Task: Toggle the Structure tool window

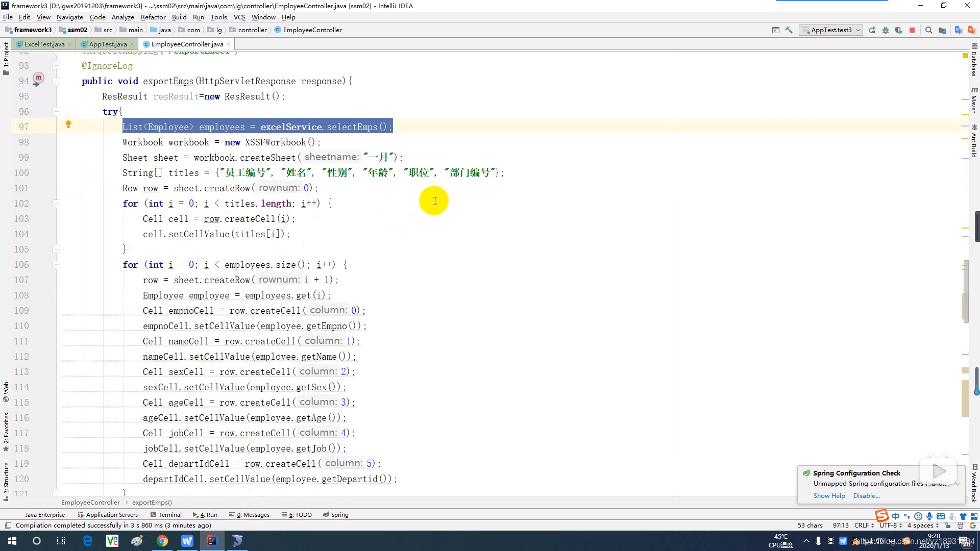Action: (6, 480)
